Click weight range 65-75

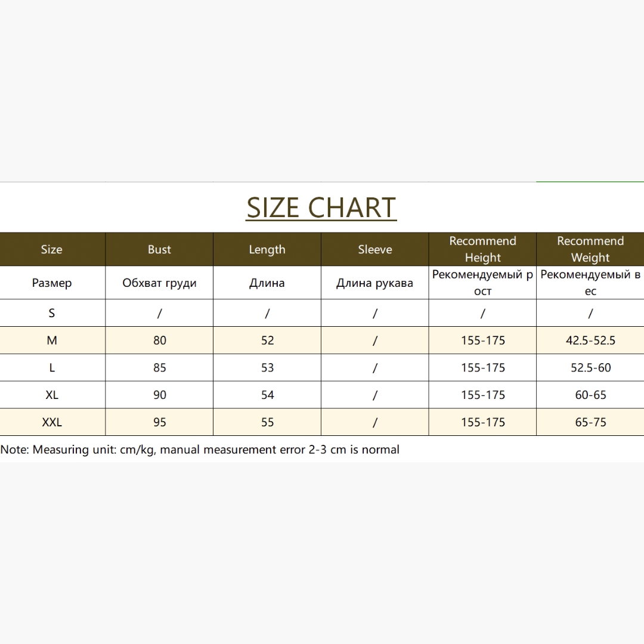[590, 422]
